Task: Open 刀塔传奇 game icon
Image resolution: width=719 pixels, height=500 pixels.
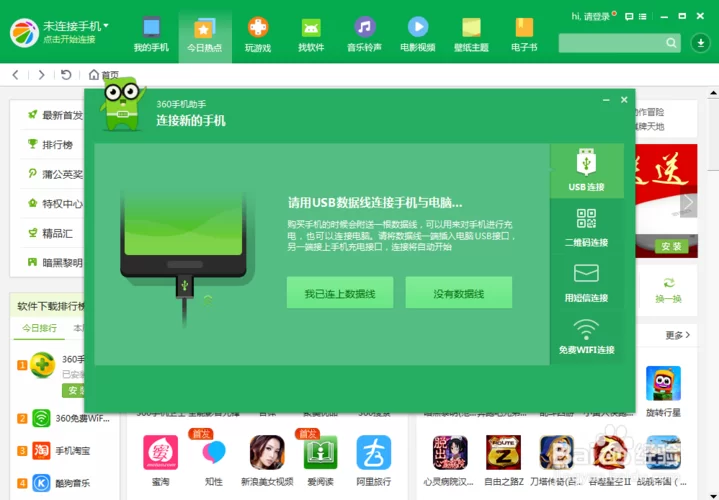Action: coord(557,452)
